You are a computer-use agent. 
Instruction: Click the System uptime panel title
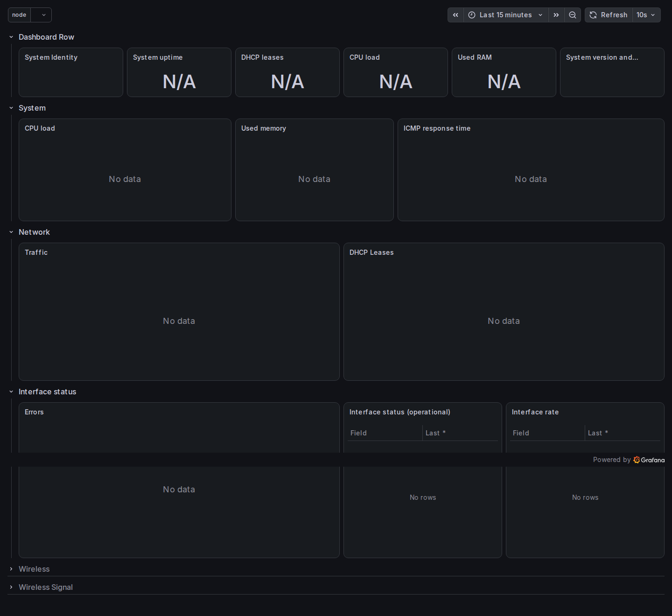(158, 57)
